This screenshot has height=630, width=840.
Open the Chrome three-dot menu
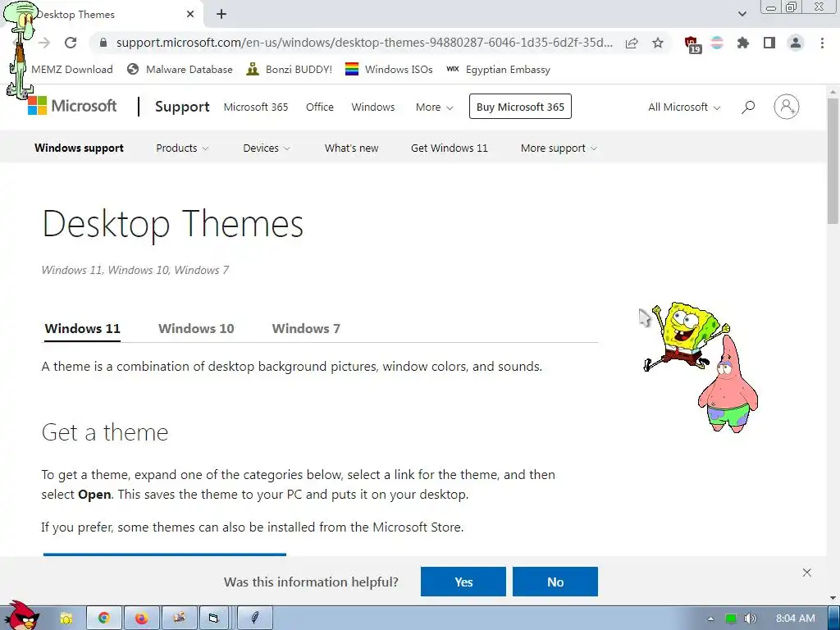pyautogui.click(x=822, y=43)
